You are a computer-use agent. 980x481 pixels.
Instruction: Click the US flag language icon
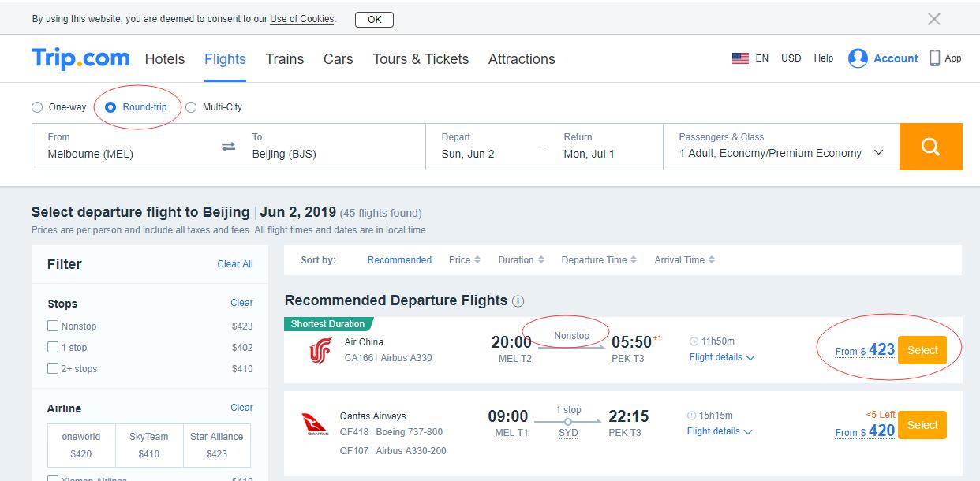coord(740,58)
